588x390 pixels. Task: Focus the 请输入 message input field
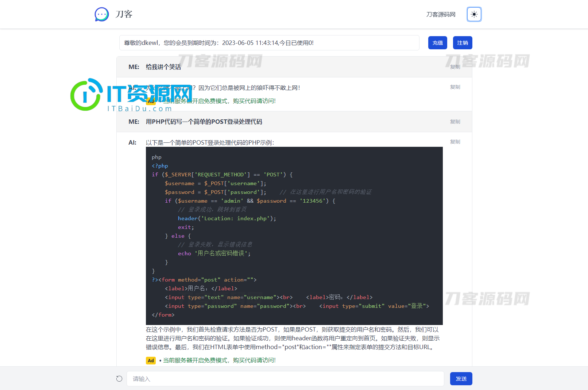coord(285,379)
